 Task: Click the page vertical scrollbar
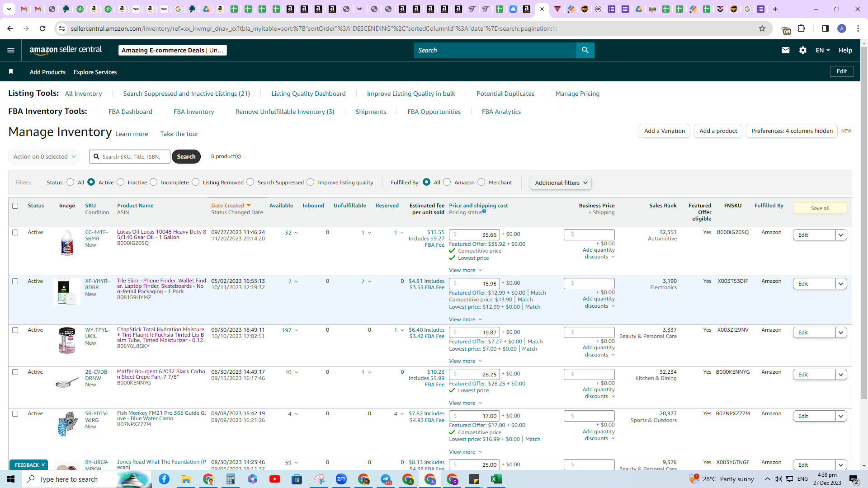[x=864, y=223]
